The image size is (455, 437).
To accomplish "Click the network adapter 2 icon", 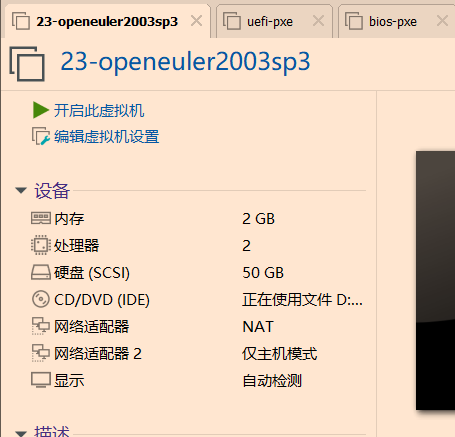I will [x=41, y=353].
